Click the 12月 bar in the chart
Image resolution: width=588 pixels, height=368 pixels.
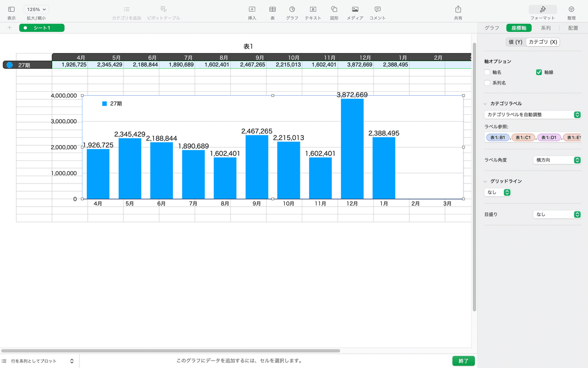(352, 149)
